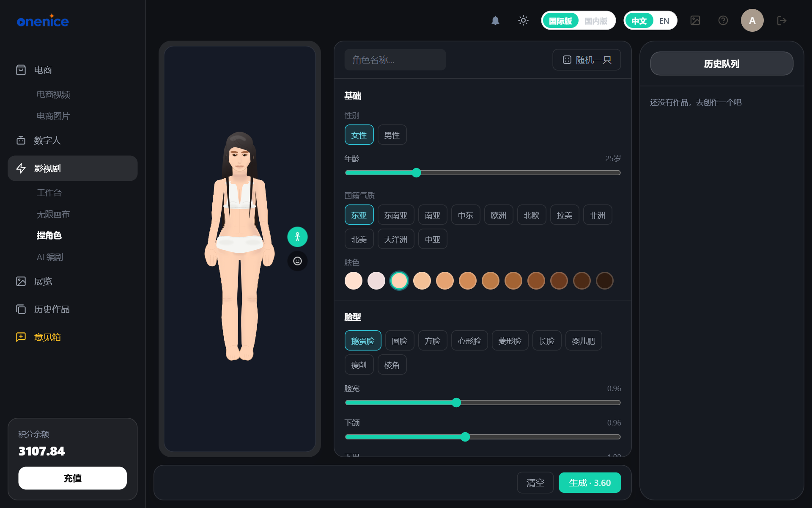This screenshot has width=812, height=508.
Task: Click 充值 recharge button
Action: (x=72, y=478)
